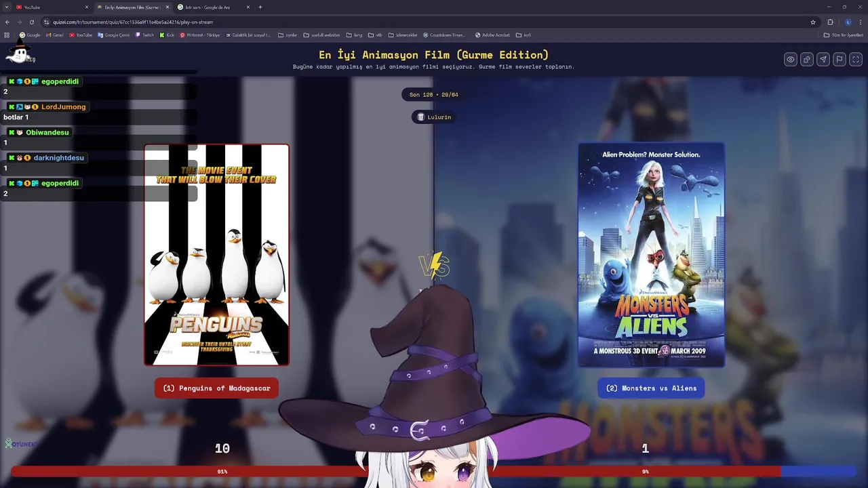Open the Twitch bookmark

point(144,35)
